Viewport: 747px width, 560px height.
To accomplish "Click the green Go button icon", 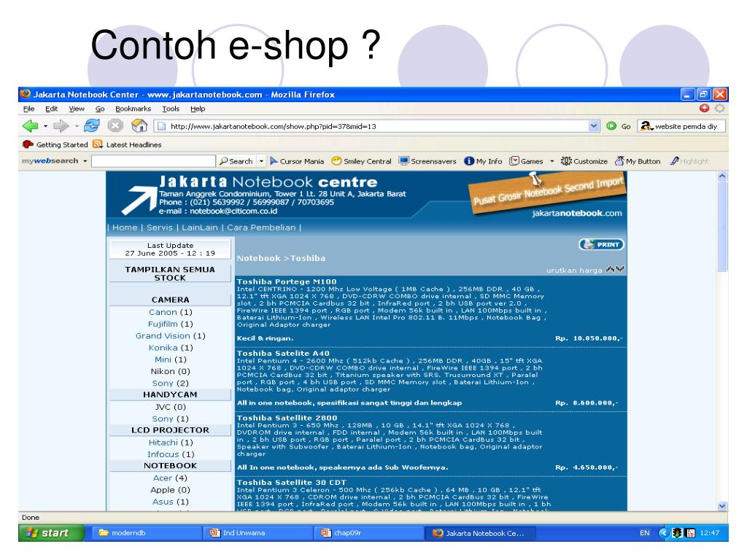I will coord(611,126).
